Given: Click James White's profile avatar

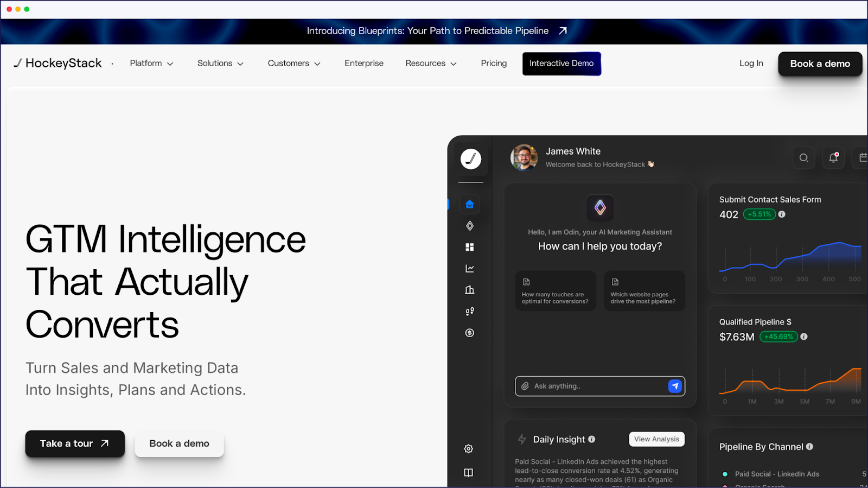Looking at the screenshot, I should pyautogui.click(x=524, y=157).
